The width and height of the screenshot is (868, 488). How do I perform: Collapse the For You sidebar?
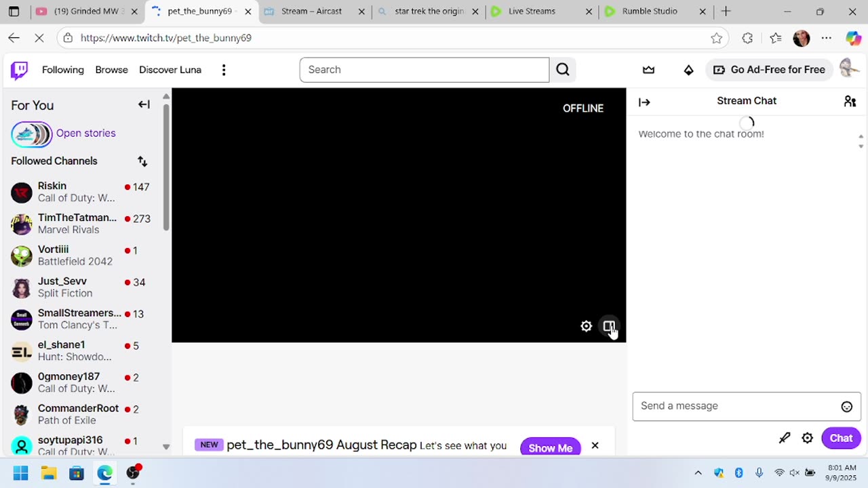click(144, 104)
